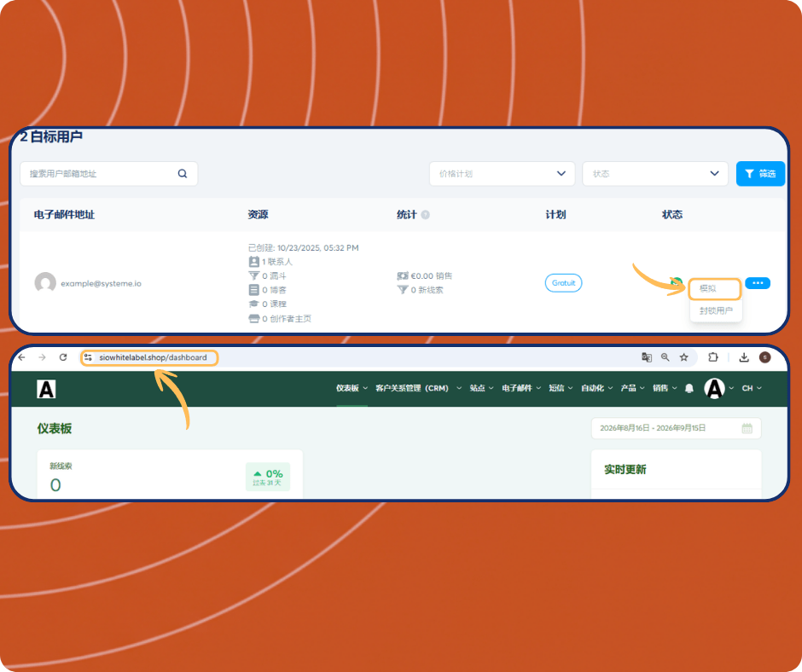The height and width of the screenshot is (672, 802).
Task: Click the 0% green trend badge
Action: tap(268, 477)
